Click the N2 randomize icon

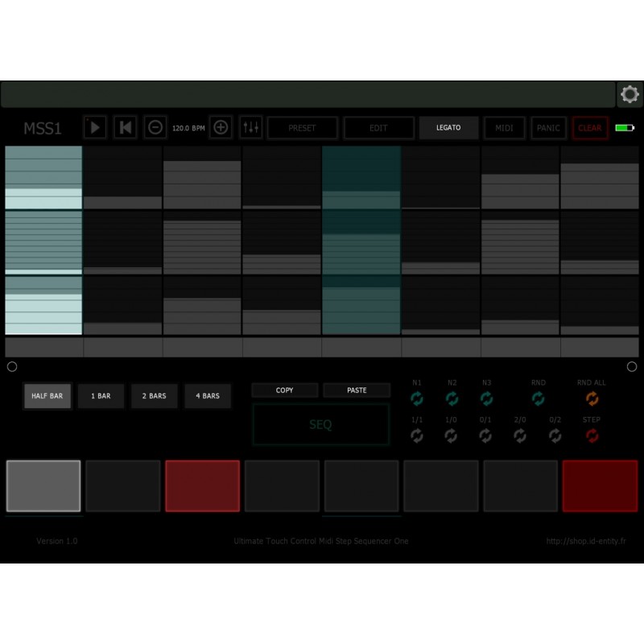click(x=452, y=398)
